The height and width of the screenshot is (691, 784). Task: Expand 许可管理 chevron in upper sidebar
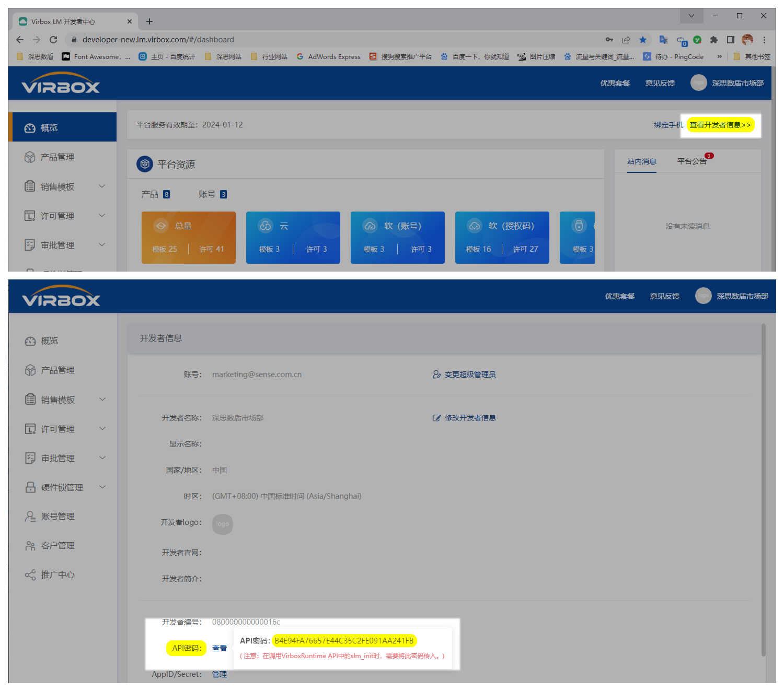(102, 215)
